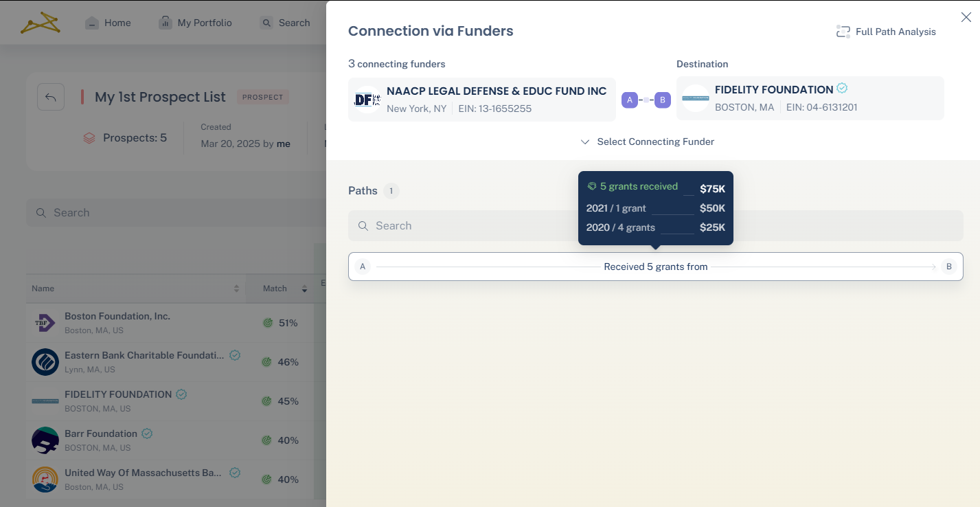
Task: Sort the Name column
Action: click(236, 289)
